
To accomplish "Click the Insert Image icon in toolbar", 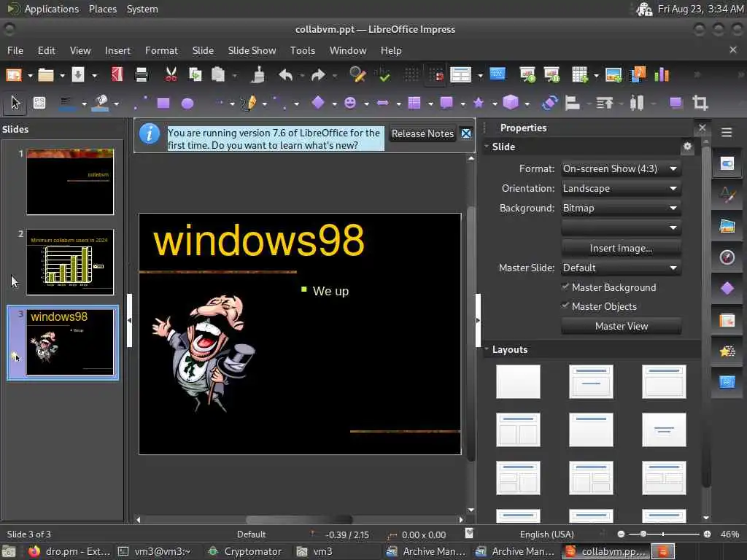I will tap(613, 75).
